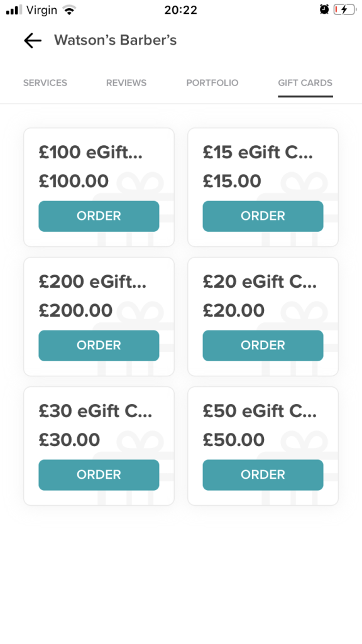Screen dimensions: 362x644
Task: Tap the £100 eGift card title
Action: point(90,153)
